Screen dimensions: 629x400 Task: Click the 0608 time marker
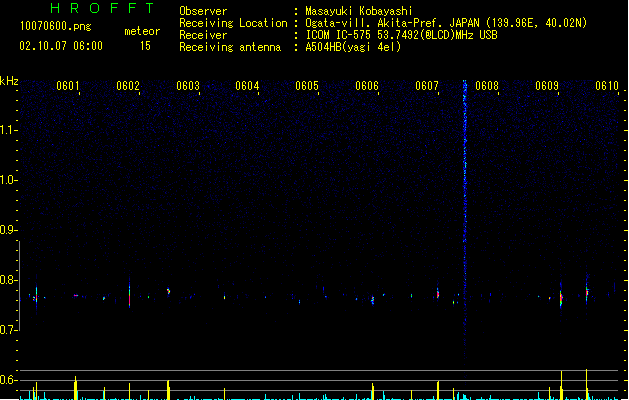point(487,86)
